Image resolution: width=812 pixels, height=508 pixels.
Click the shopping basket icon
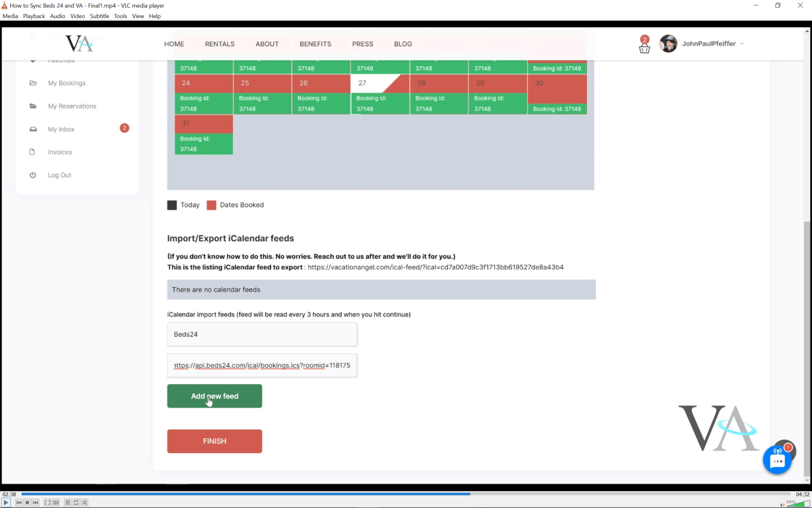644,48
